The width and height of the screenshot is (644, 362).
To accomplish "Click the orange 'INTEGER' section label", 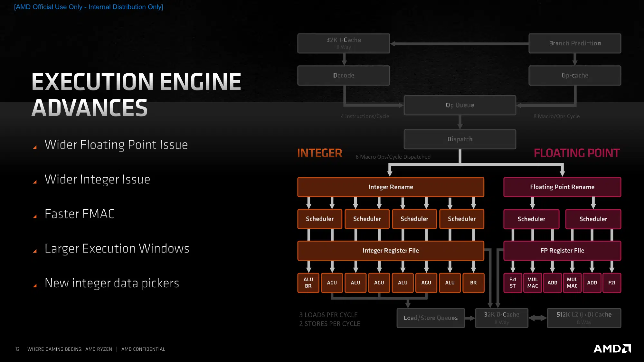I will pos(319,153).
